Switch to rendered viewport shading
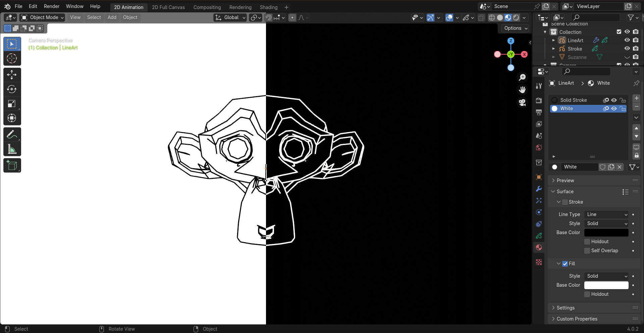644x333 pixels. (516, 18)
